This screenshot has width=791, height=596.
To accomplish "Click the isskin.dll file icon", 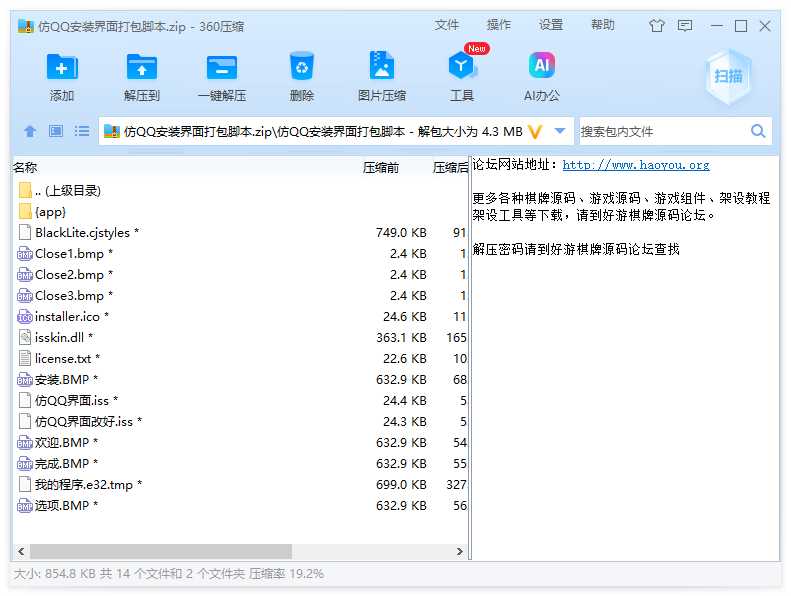I will click(25, 337).
